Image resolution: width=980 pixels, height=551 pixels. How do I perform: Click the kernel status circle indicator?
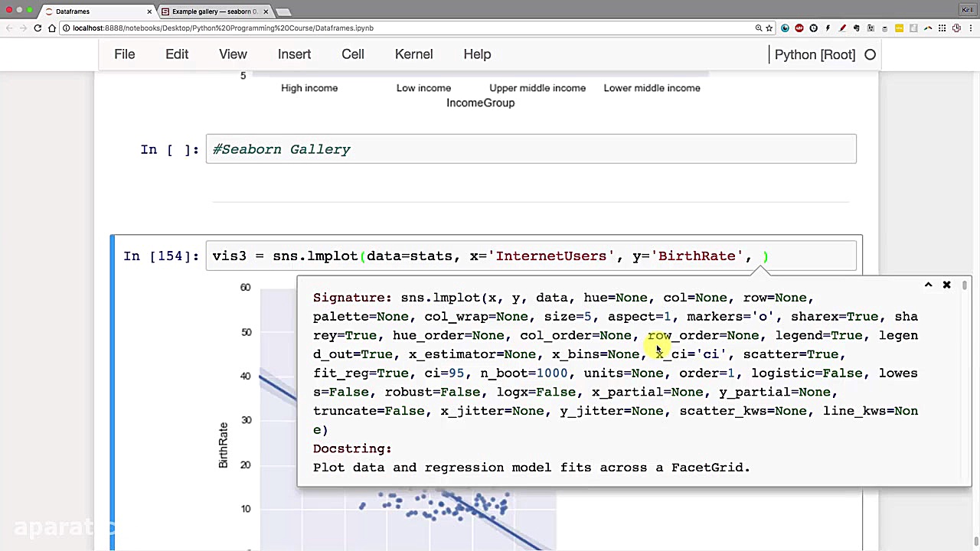[x=870, y=54]
